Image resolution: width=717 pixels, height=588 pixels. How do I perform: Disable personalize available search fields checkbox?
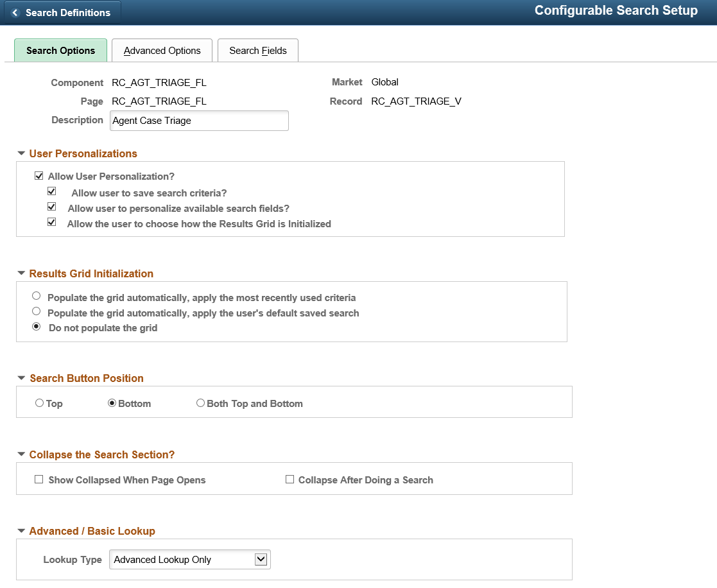(x=52, y=207)
